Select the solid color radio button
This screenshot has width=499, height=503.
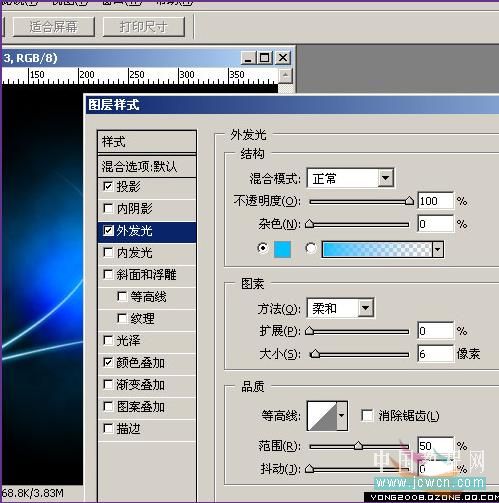coord(263,248)
